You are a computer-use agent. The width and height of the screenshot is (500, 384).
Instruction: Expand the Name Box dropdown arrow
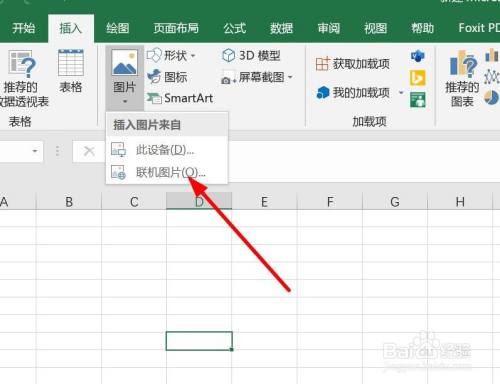pos(35,151)
